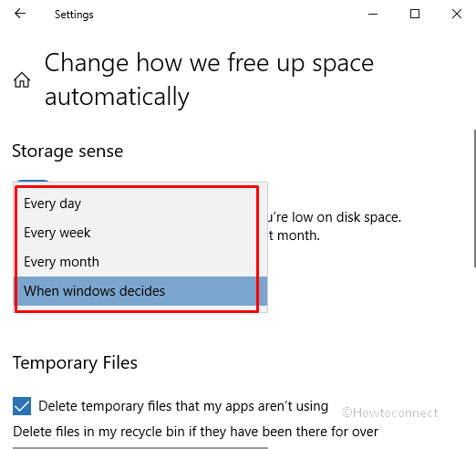Click the Change how we free up space heading

tap(209, 79)
